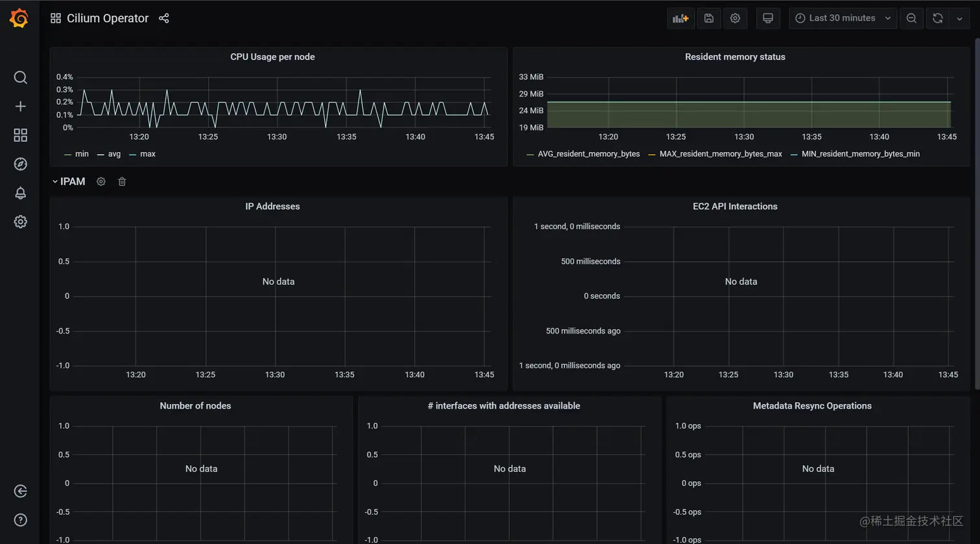Click No data in Number of nodes
980x544 pixels.
click(x=201, y=469)
